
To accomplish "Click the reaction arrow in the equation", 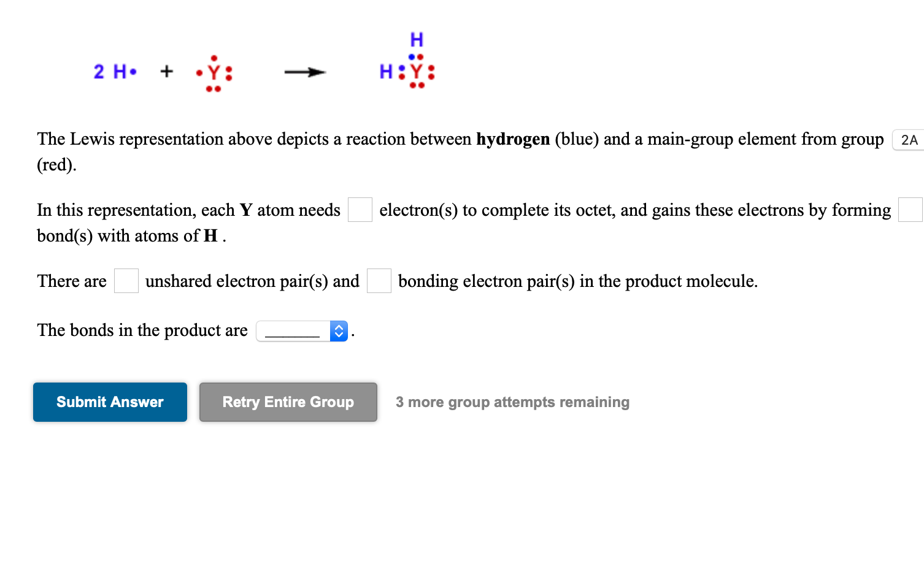I will pos(304,72).
